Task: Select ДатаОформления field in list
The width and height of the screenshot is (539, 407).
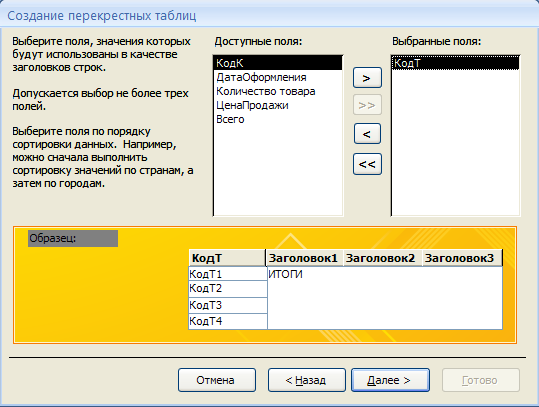Action: point(278,77)
